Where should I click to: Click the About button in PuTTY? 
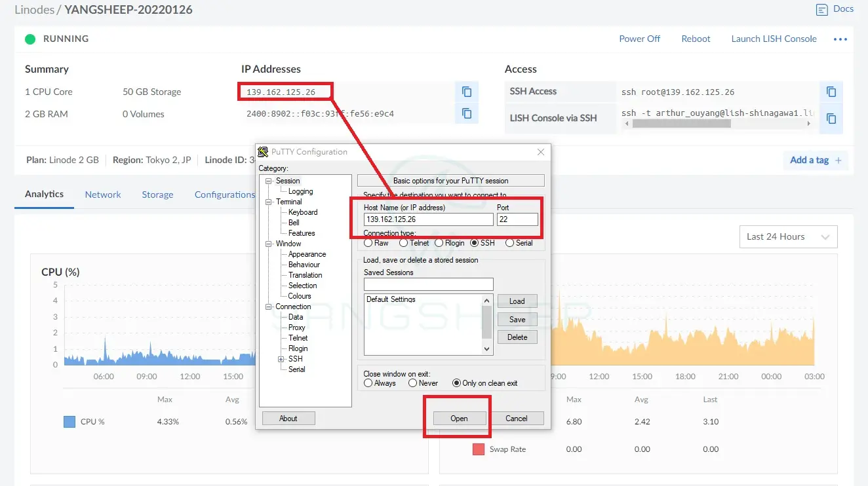[x=288, y=419]
